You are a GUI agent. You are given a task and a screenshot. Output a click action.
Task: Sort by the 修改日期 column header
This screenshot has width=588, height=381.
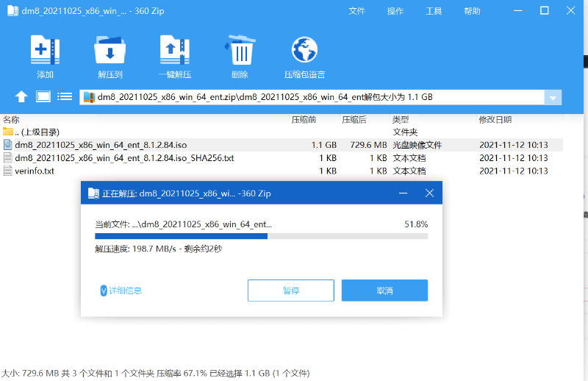coord(495,120)
